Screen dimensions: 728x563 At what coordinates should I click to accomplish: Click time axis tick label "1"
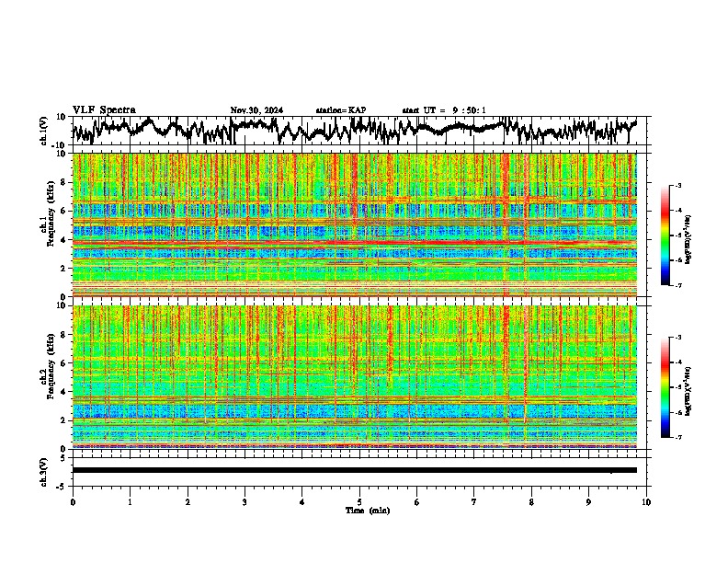point(130,501)
